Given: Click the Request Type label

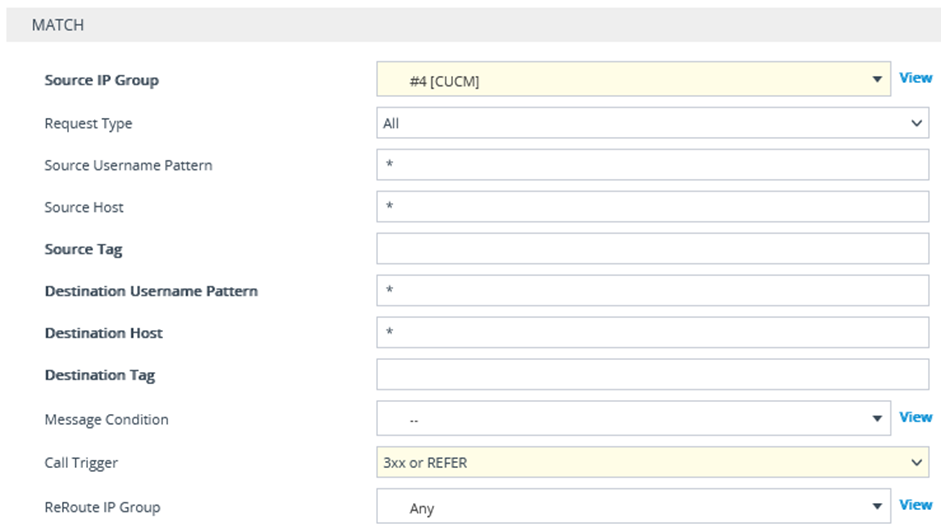Looking at the screenshot, I should coord(88,124).
